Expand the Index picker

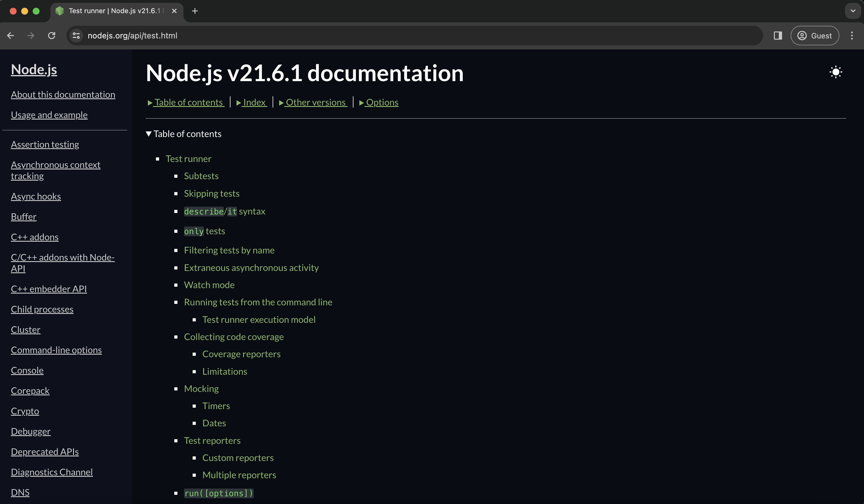pos(251,102)
